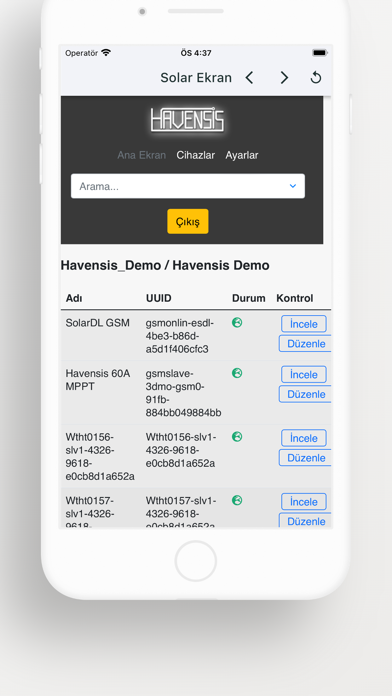Click Düzenle for Wtht0157 row
This screenshot has width=392, height=696.
[x=305, y=521]
